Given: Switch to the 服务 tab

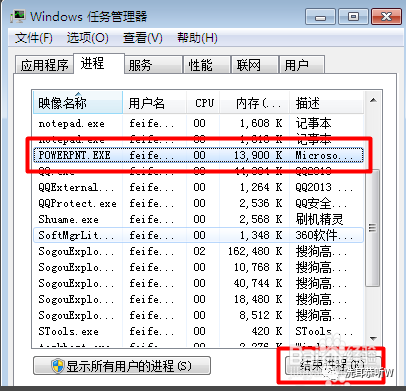Looking at the screenshot, I should [x=154, y=65].
